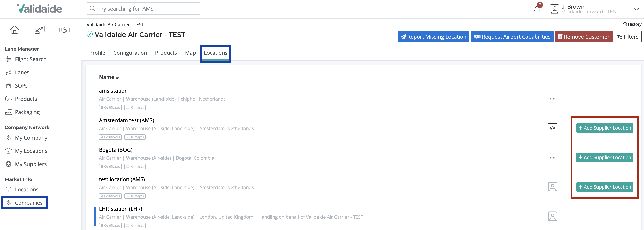
Task: Open the handshake partnerships icon
Action: 65,30
